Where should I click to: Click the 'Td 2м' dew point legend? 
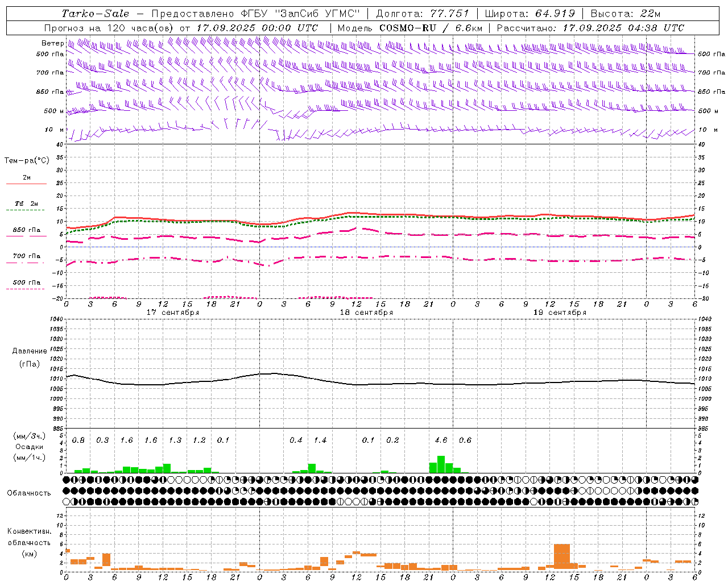click(27, 203)
